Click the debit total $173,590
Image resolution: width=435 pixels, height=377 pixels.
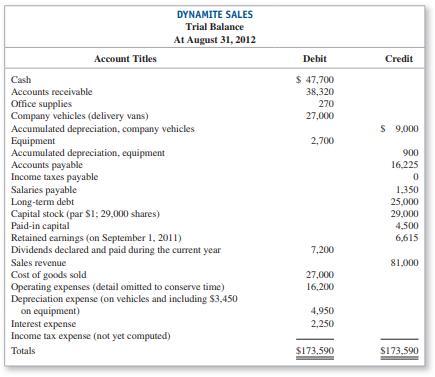(315, 351)
